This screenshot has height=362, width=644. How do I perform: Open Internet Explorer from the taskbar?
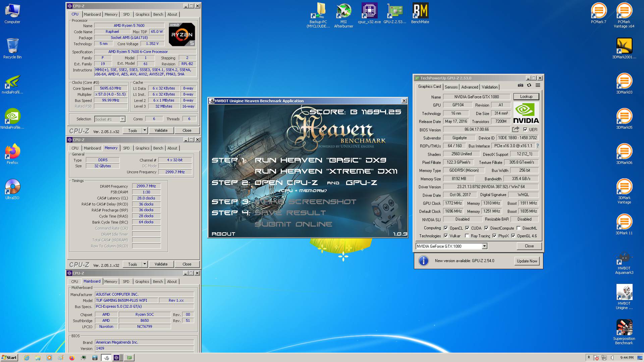(x=26, y=358)
